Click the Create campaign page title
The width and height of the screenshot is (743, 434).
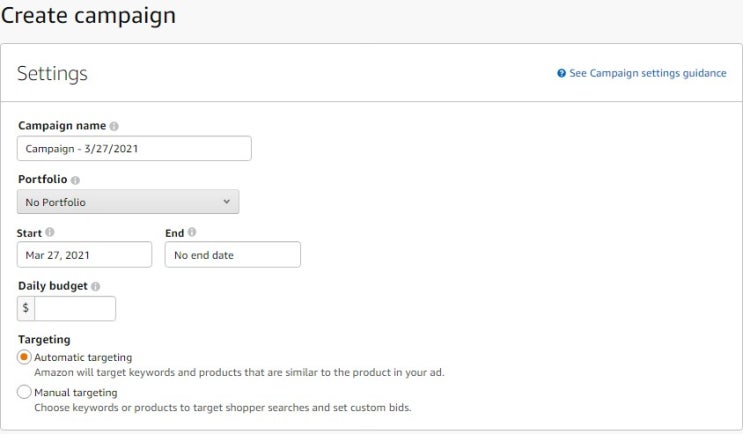click(x=88, y=15)
